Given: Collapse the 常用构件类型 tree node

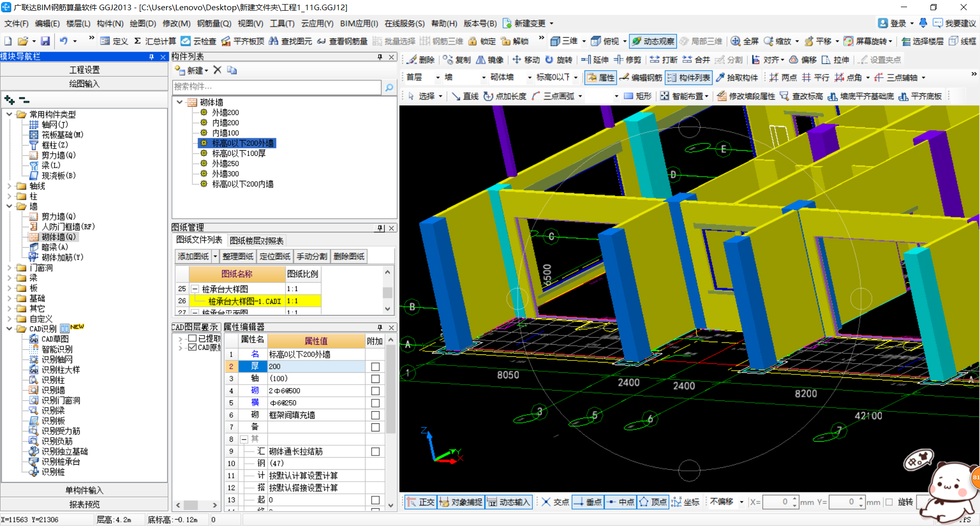Looking at the screenshot, I should [x=9, y=114].
